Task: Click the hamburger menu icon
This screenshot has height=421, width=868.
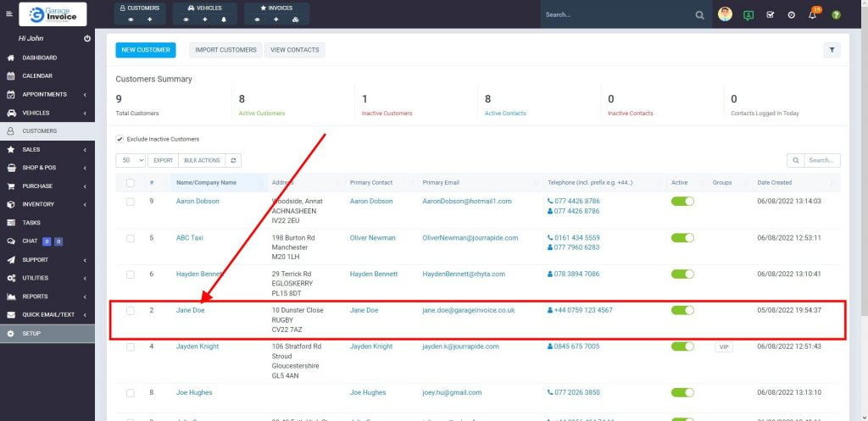Action: [9, 14]
